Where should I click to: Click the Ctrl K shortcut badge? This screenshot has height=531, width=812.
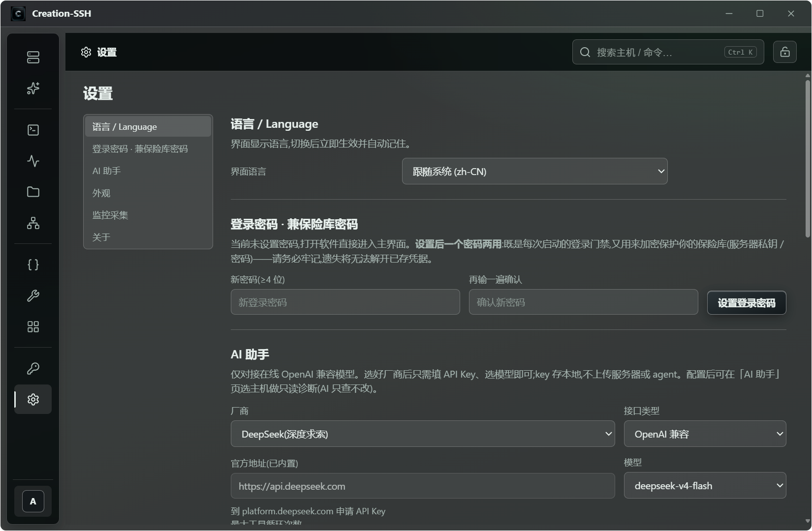(x=740, y=52)
